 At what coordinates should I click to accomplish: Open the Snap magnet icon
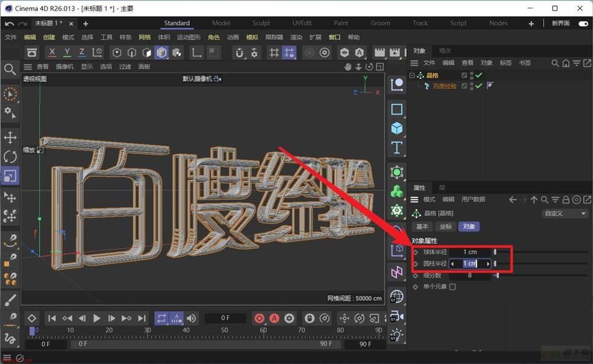239,53
